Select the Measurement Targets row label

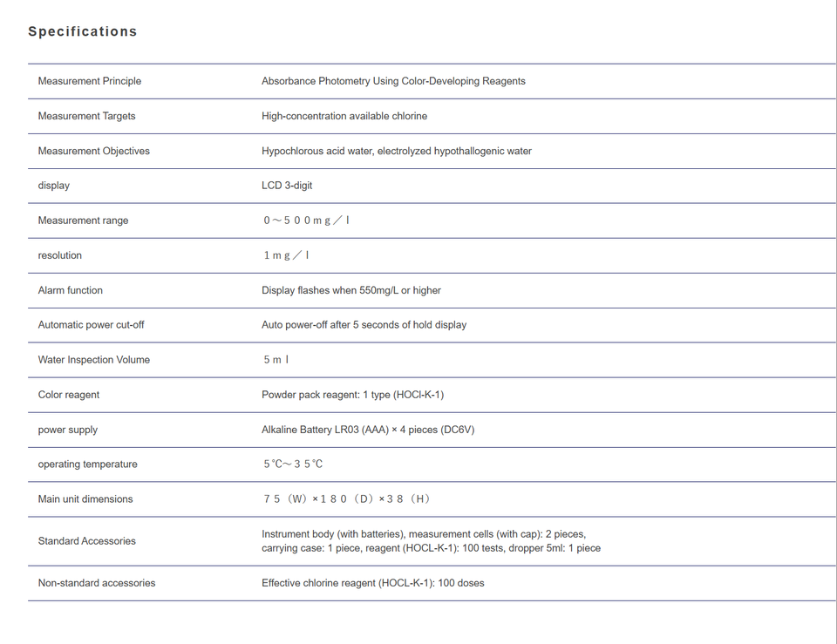86,116
